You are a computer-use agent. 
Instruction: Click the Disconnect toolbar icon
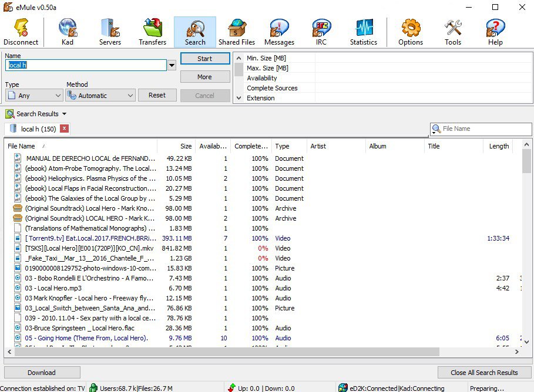coord(21,32)
